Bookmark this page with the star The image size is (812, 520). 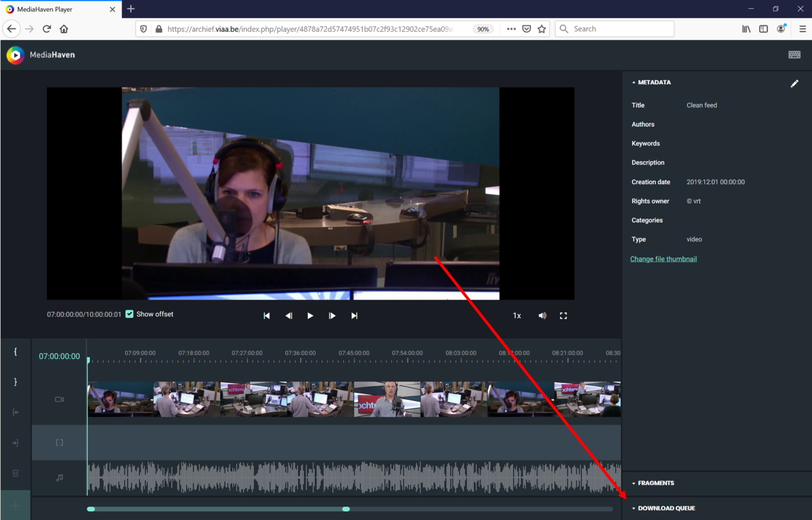542,29
